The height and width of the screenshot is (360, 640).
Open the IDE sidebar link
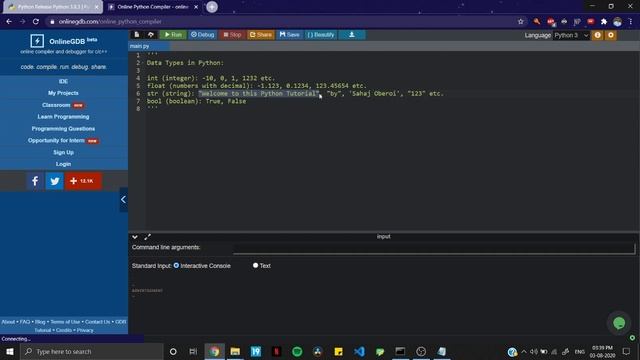coord(63,81)
